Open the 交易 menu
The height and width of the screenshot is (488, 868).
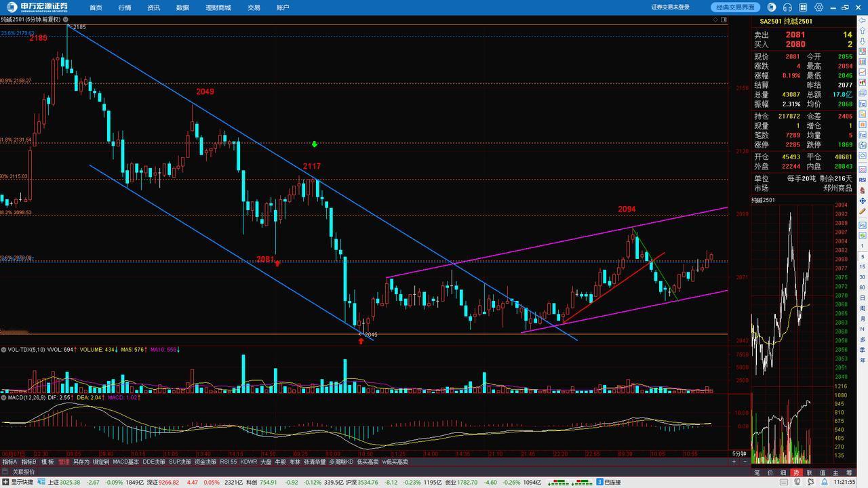tap(254, 7)
